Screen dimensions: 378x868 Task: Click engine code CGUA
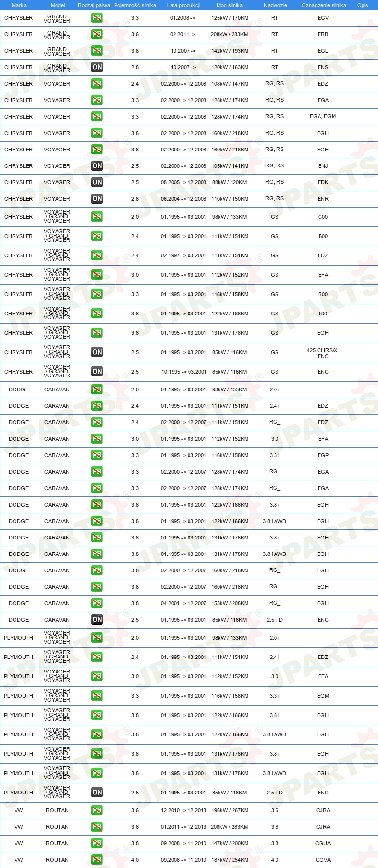pos(323,843)
